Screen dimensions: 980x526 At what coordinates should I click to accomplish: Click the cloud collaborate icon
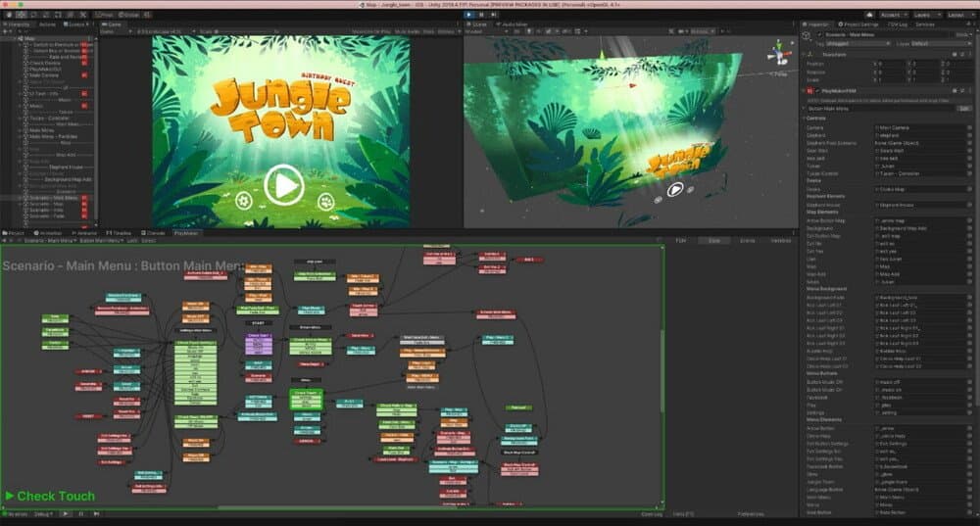[x=868, y=15]
